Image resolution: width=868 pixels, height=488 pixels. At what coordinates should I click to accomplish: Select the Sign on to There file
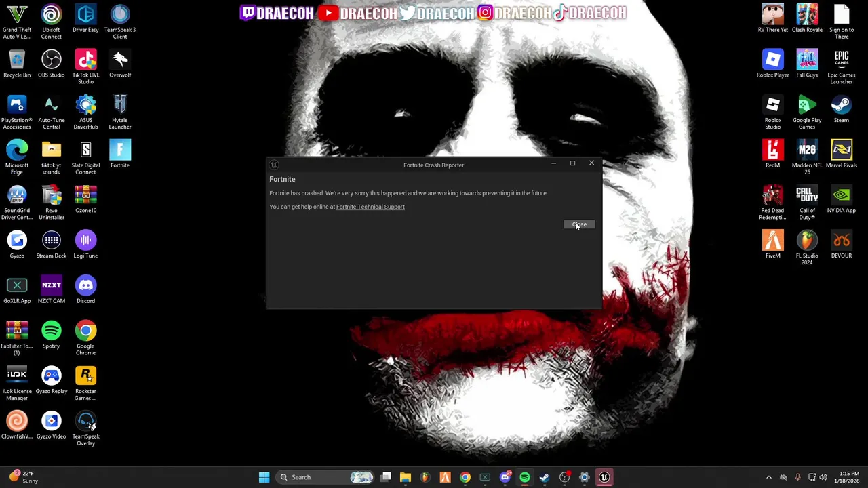842,22
